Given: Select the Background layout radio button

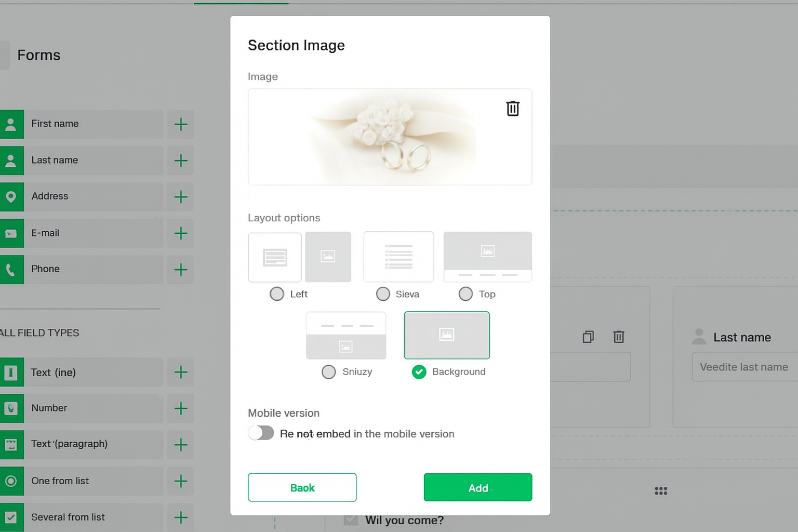Looking at the screenshot, I should 419,372.
